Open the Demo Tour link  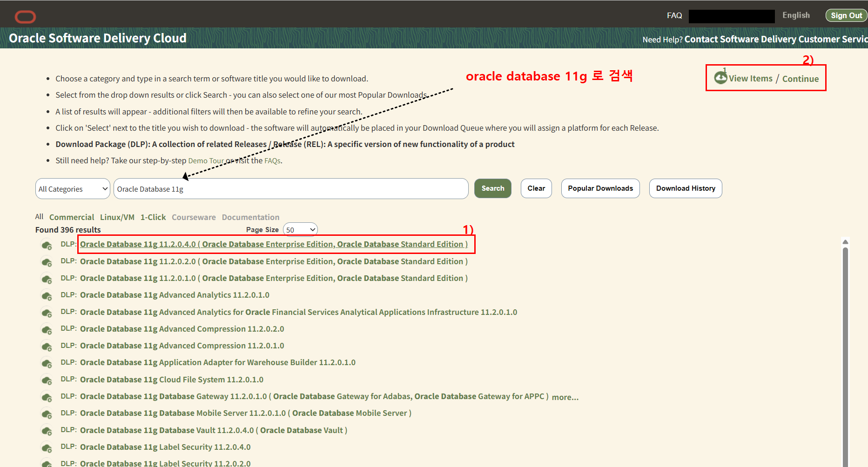point(206,160)
